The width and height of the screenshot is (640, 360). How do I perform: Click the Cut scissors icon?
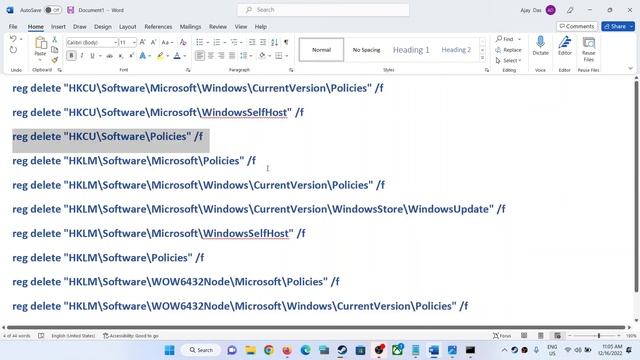tap(55, 40)
